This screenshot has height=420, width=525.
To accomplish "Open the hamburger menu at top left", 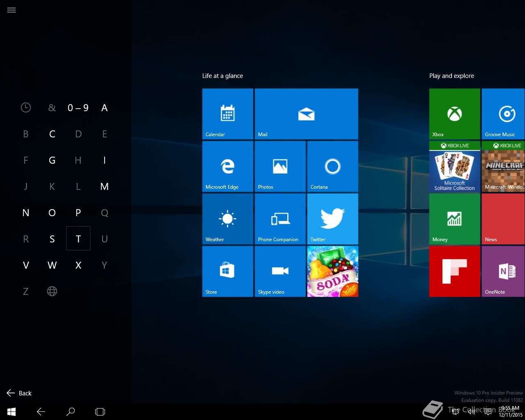I will pyautogui.click(x=11, y=10).
